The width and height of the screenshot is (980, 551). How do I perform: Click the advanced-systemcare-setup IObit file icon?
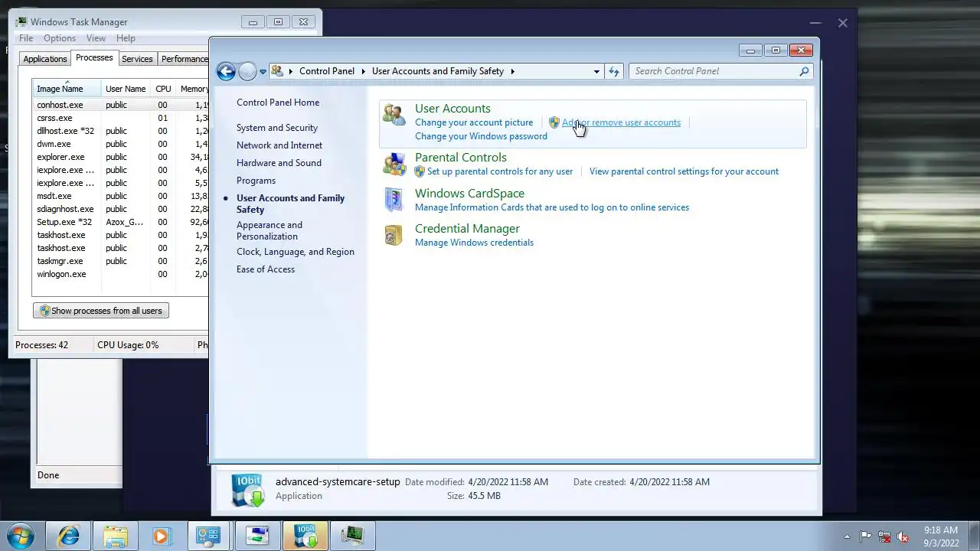248,490
